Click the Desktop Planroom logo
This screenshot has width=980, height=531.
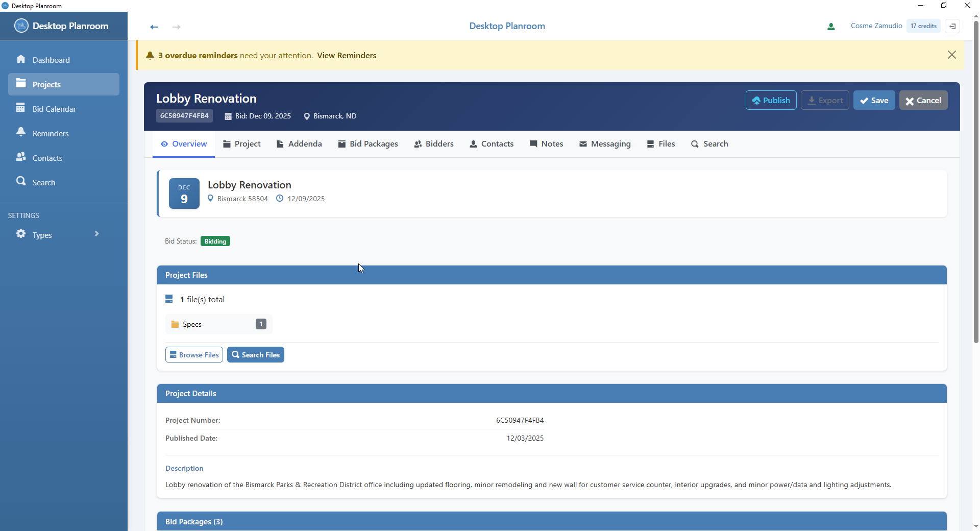click(62, 26)
